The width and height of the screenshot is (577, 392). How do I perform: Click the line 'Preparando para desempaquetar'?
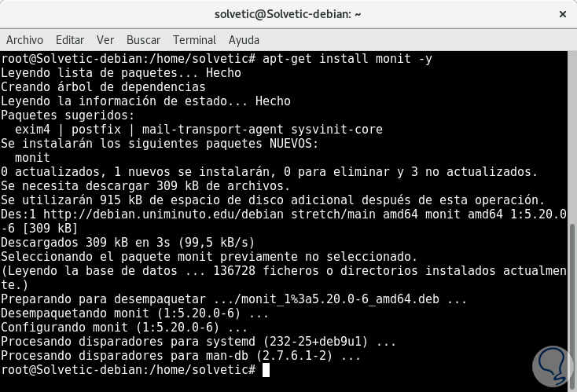[234, 299]
